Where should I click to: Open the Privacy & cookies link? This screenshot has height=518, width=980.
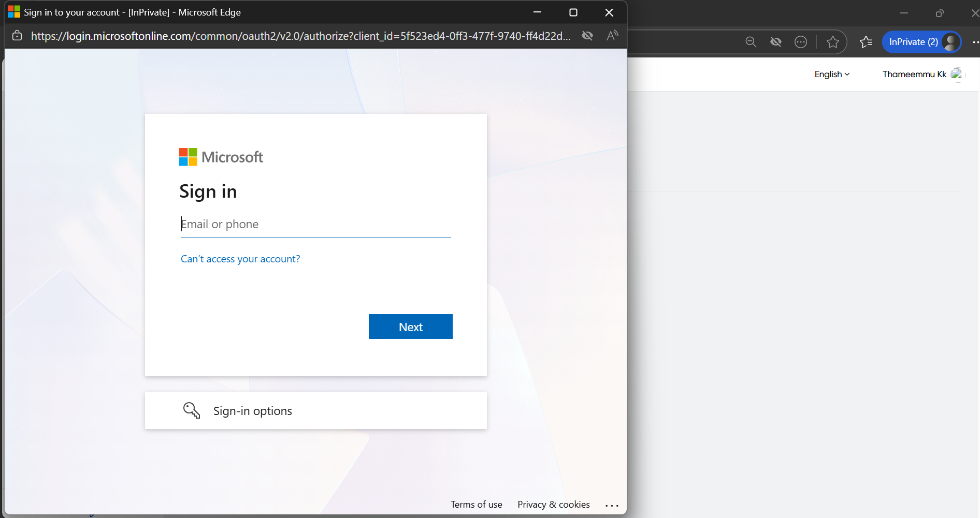553,505
